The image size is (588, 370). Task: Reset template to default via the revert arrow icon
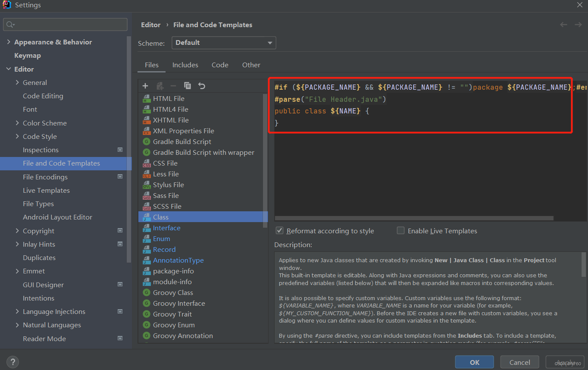[x=201, y=86]
